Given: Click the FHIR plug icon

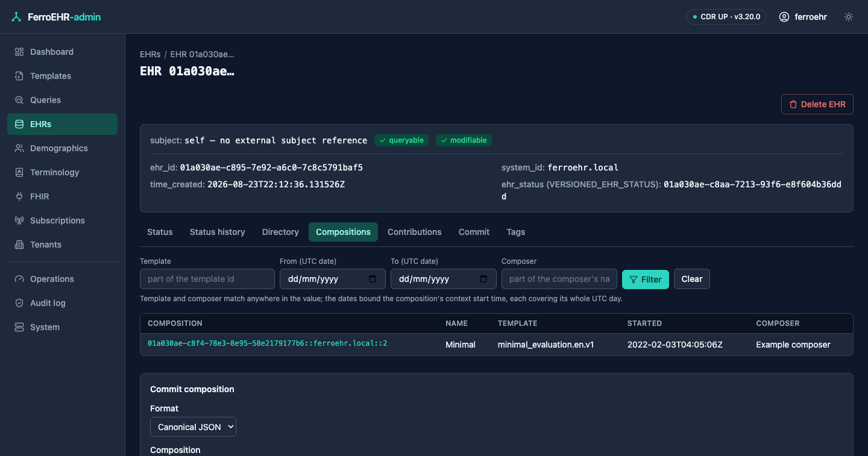Looking at the screenshot, I should click(x=19, y=196).
